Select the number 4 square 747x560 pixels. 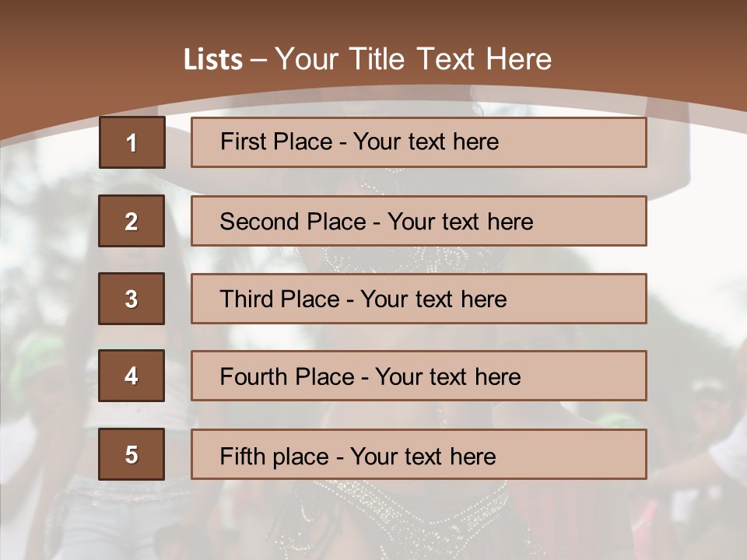[132, 376]
